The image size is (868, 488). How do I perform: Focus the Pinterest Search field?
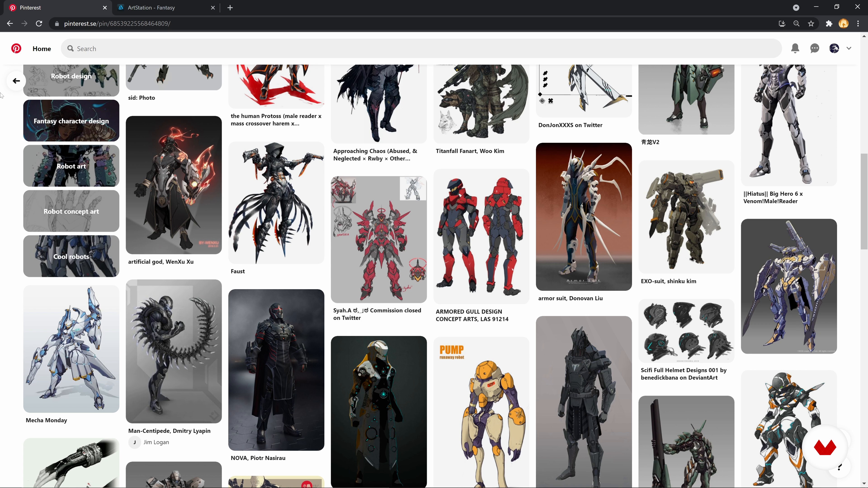coord(421,49)
